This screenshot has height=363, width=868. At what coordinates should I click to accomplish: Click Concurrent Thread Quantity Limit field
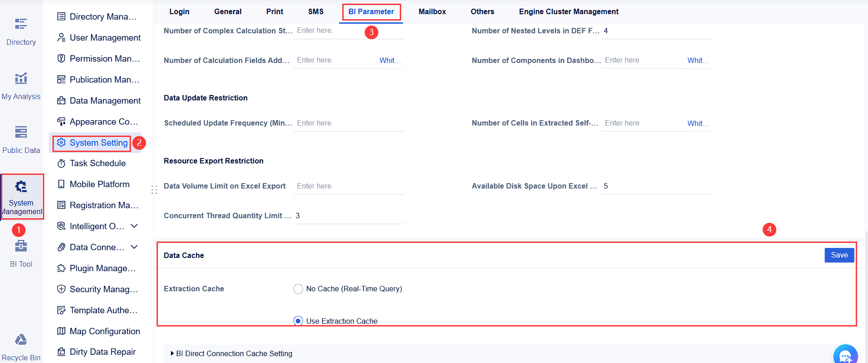349,216
